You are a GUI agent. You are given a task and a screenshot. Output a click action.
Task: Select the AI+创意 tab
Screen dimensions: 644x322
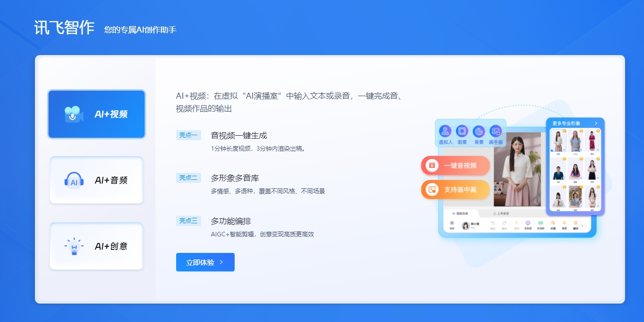pos(97,246)
